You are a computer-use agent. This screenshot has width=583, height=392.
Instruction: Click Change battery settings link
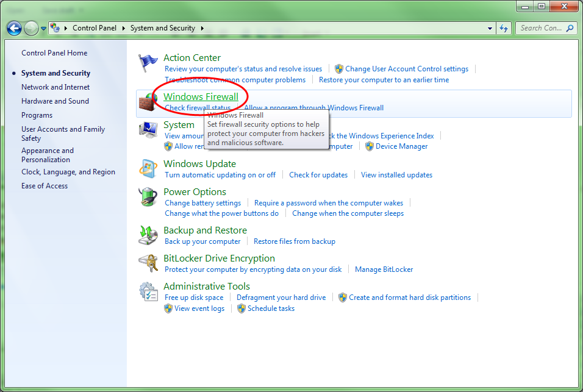click(202, 203)
